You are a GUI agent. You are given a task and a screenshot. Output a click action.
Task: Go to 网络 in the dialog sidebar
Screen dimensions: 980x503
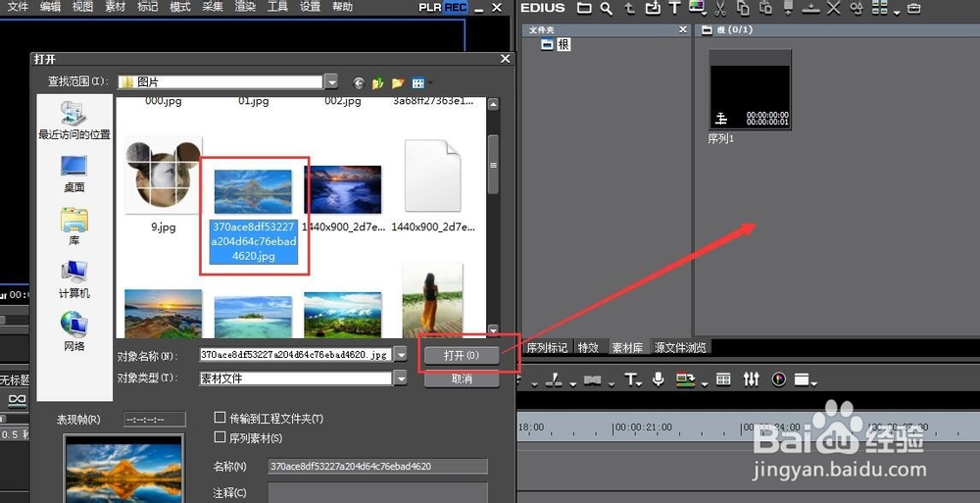tap(74, 331)
